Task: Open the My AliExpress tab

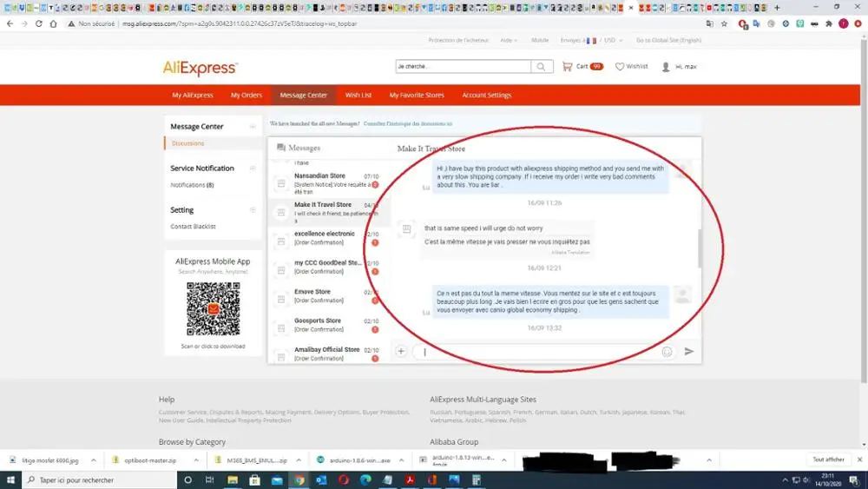Action: (192, 96)
